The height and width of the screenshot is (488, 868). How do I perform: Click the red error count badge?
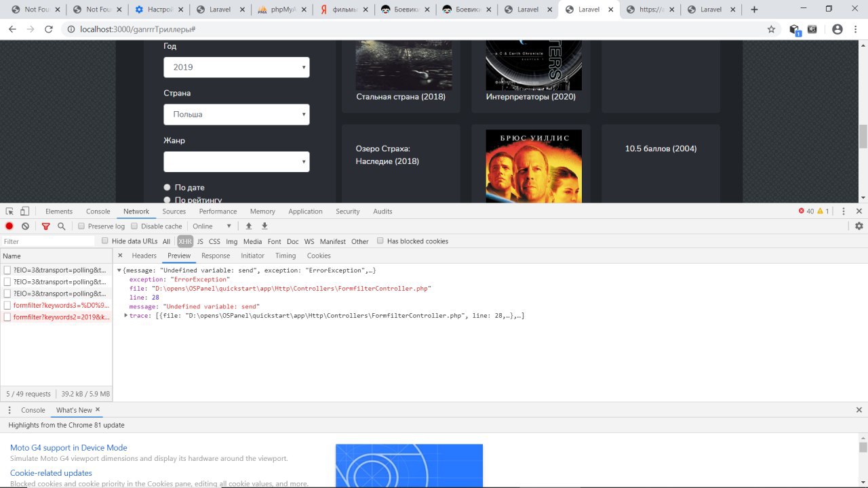click(806, 211)
